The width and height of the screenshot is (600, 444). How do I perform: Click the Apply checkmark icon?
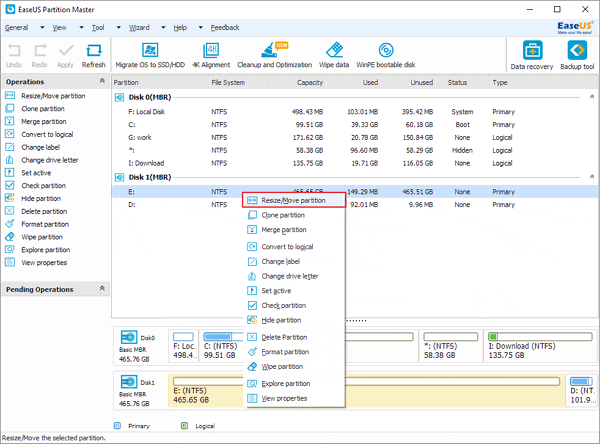(x=65, y=55)
